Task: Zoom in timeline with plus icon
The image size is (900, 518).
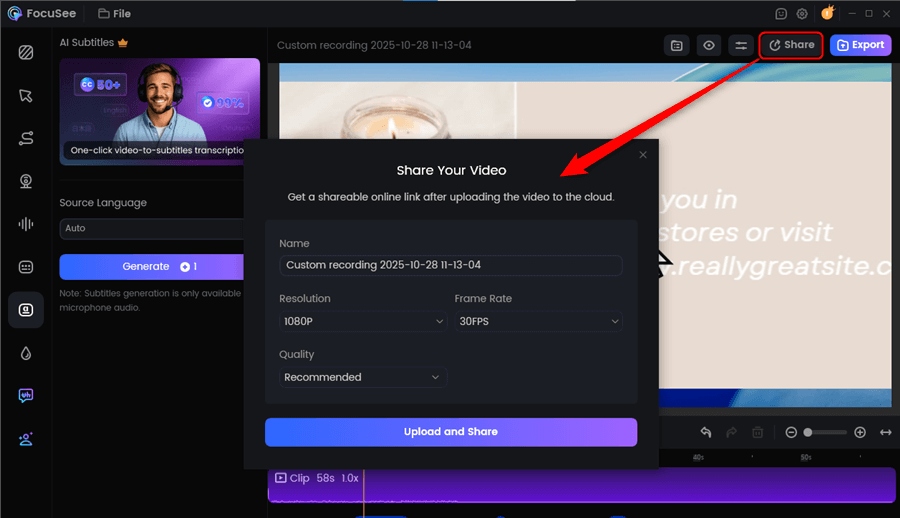Action: [x=860, y=432]
